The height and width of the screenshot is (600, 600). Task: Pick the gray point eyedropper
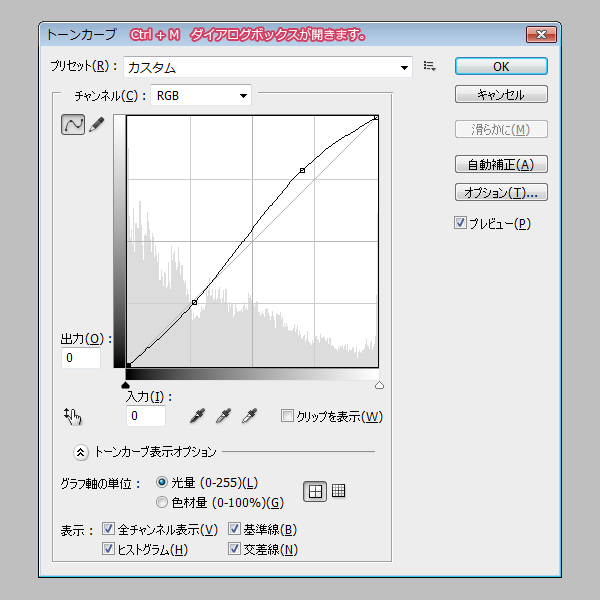tap(223, 416)
